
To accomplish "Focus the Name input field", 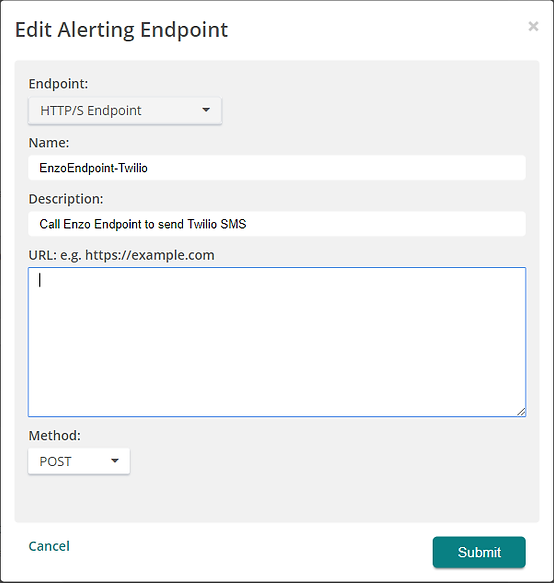I will [x=277, y=168].
